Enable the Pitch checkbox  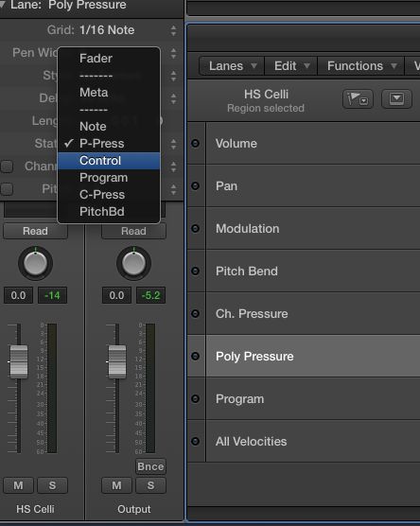7,189
